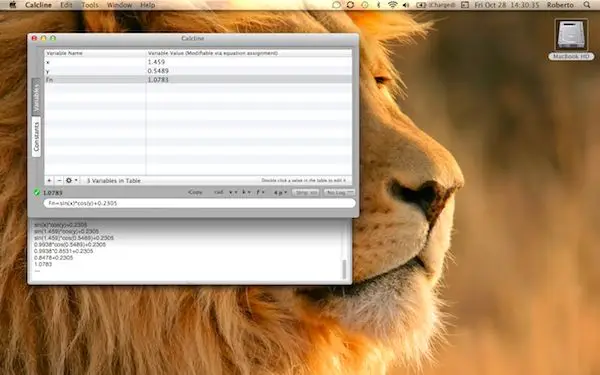Image resolution: width=600 pixels, height=375 pixels.
Task: Open the f functions dropdown
Action: tap(260, 192)
